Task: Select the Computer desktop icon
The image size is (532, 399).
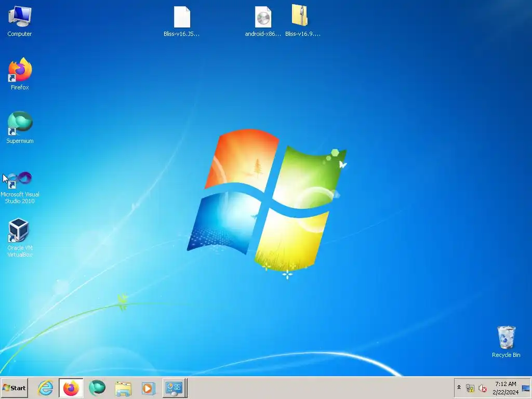Action: click(x=20, y=21)
